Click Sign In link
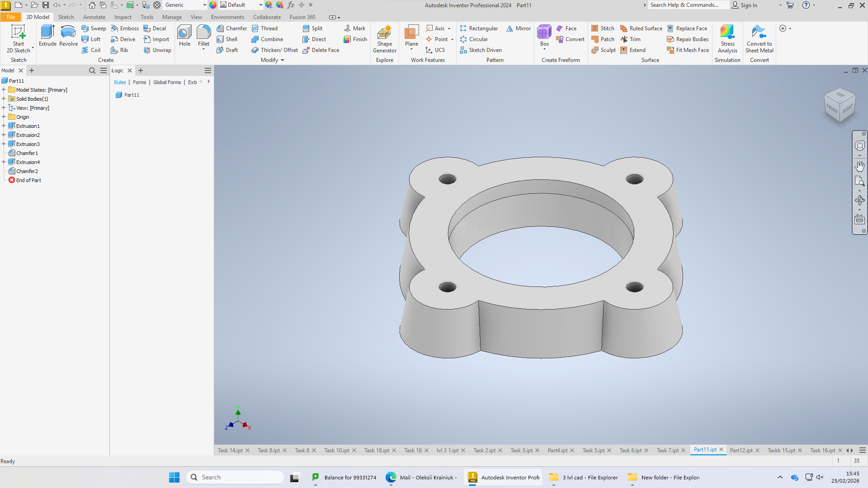Screen dimensions: 868x488 [744, 5]
